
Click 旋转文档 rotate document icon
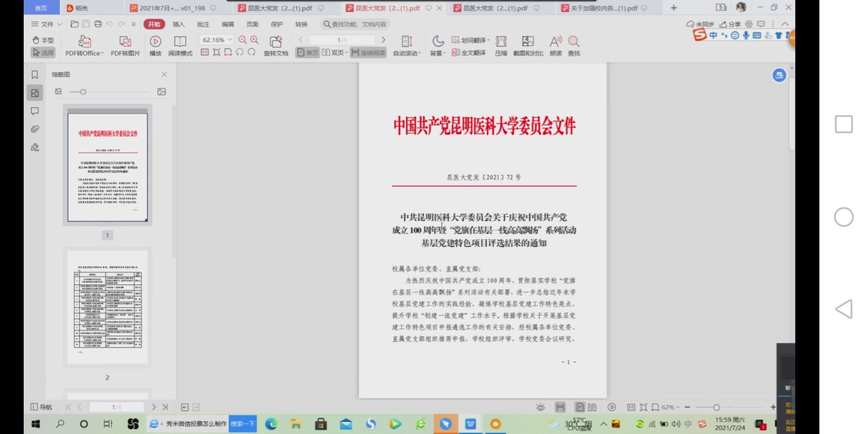pos(276,42)
